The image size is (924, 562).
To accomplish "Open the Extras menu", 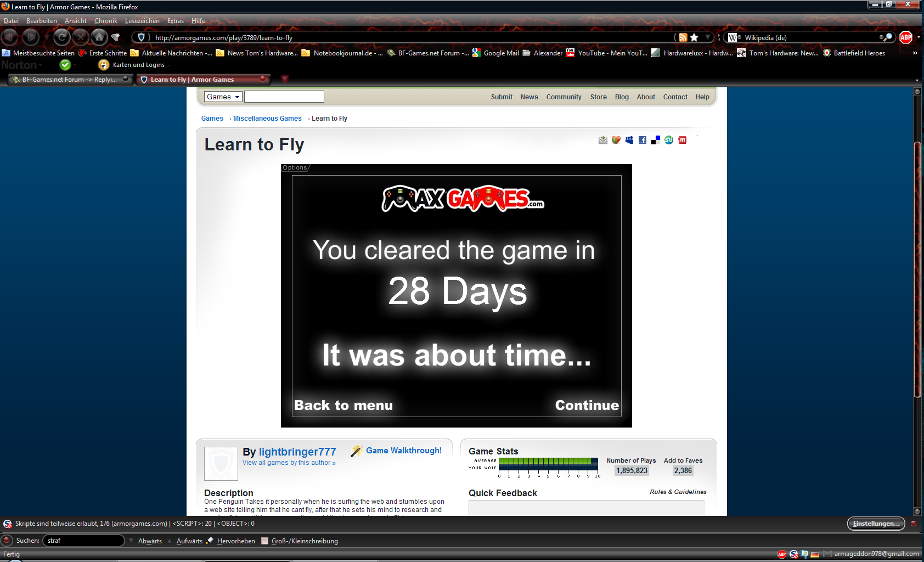I will click(x=176, y=21).
